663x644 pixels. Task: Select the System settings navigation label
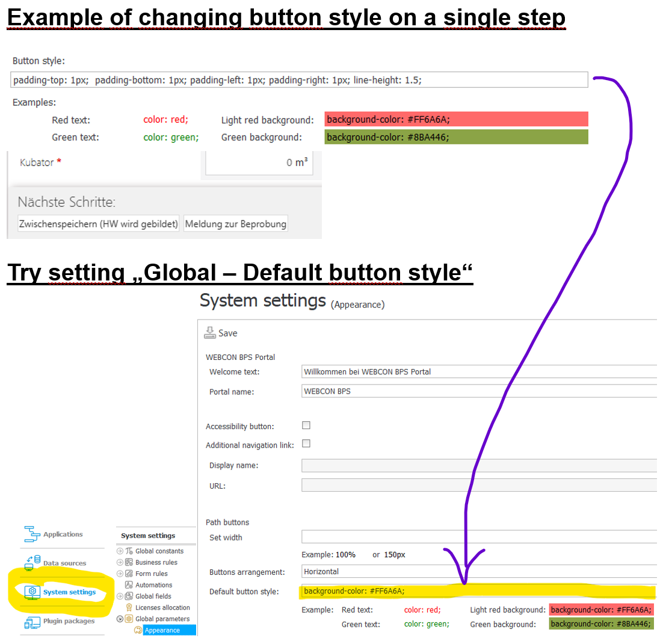pyautogui.click(x=69, y=592)
